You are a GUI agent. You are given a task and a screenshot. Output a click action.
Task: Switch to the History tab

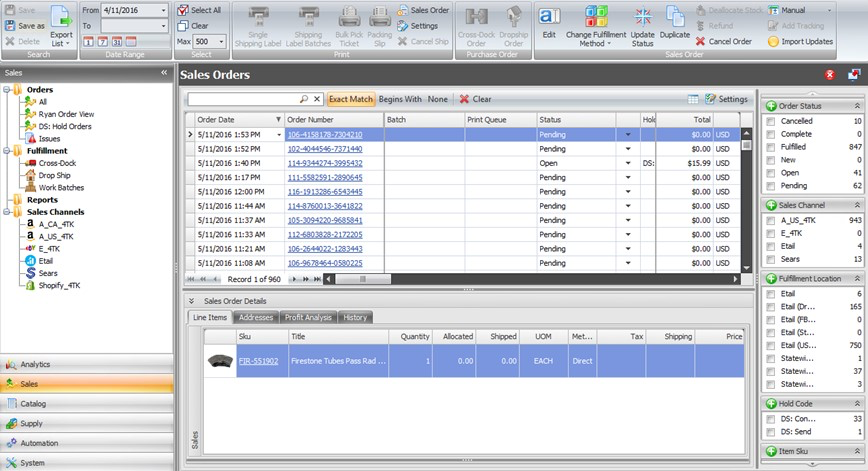tap(355, 318)
